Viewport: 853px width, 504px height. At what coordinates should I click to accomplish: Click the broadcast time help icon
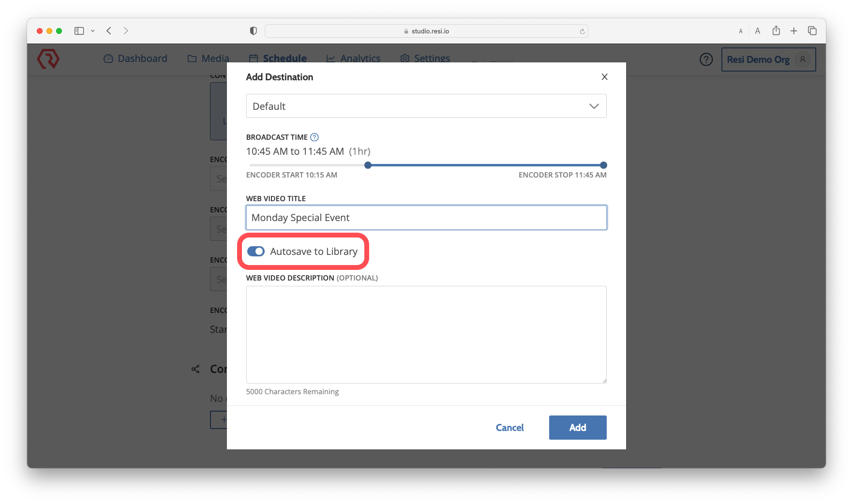coord(314,137)
